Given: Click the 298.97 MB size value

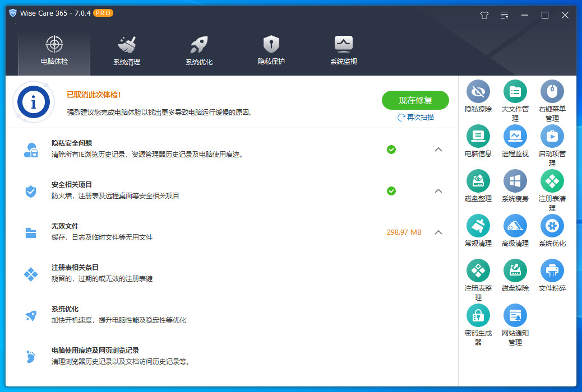Looking at the screenshot, I should click(x=404, y=232).
